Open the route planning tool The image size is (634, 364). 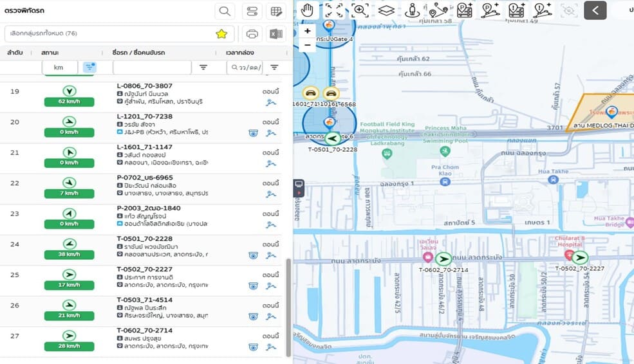point(438,10)
